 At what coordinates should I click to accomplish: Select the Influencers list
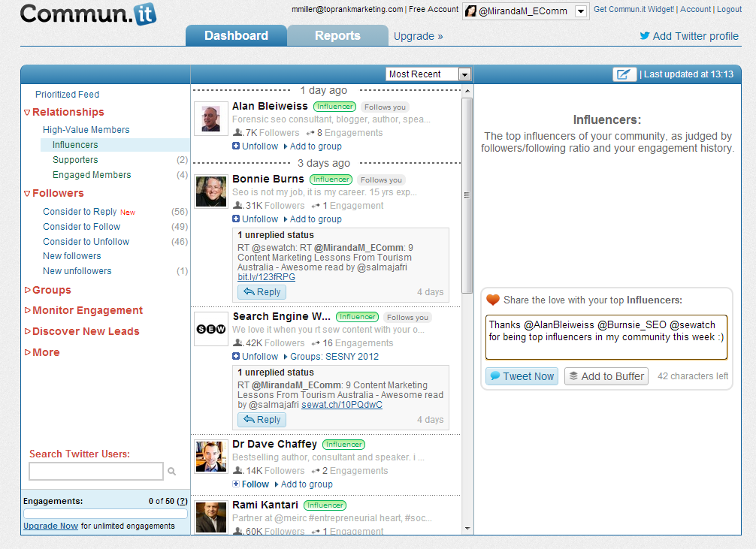[115, 145]
